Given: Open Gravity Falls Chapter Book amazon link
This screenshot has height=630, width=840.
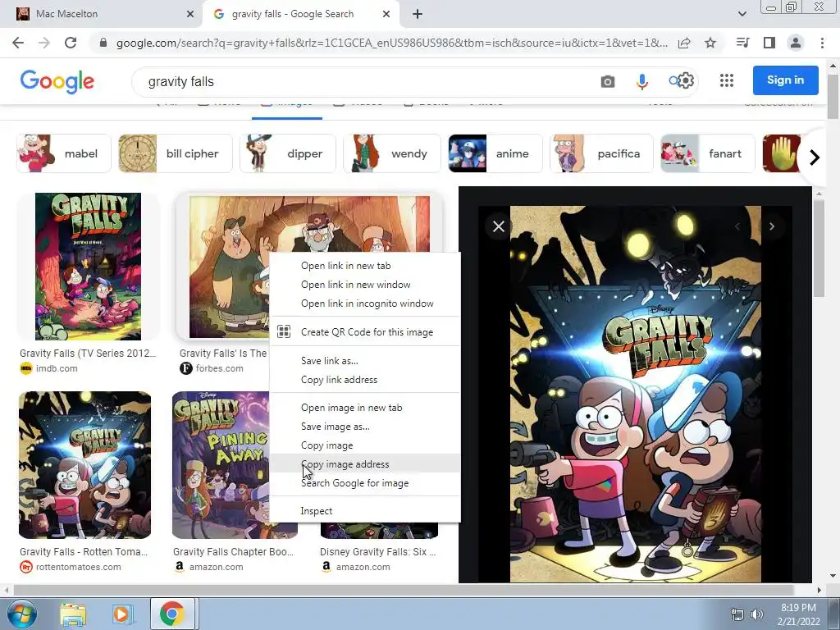Looking at the screenshot, I should [x=234, y=559].
